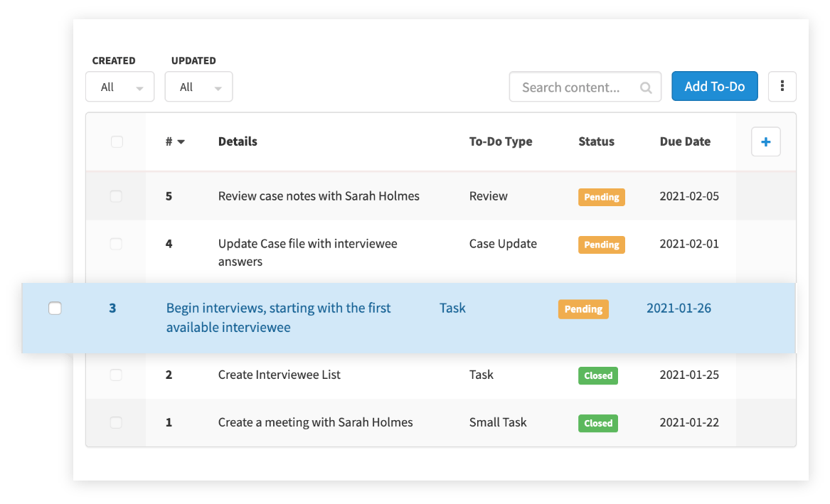Click the Pending badge on highlighted row 3
This screenshot has width=830, height=504.
[583, 309]
